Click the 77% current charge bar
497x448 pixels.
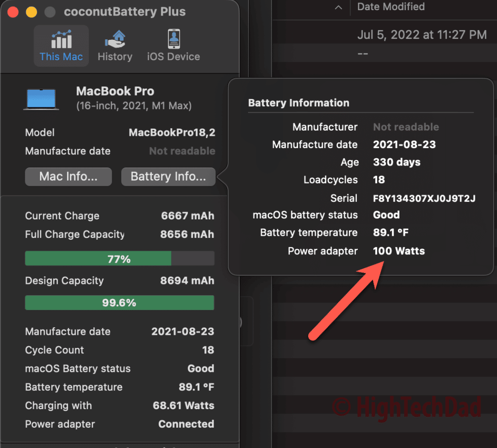click(120, 259)
